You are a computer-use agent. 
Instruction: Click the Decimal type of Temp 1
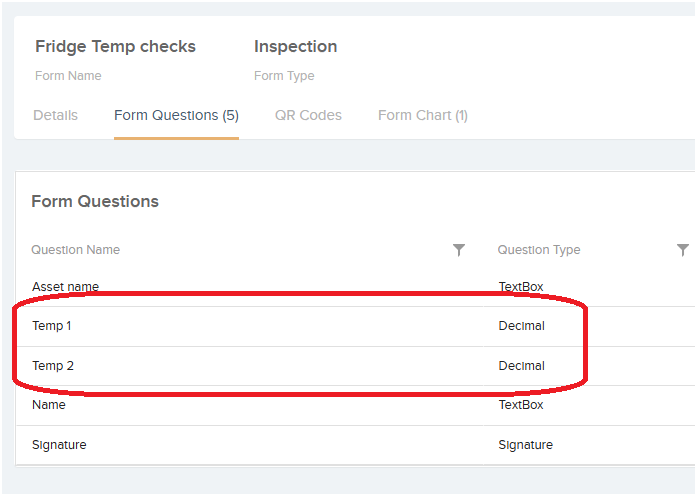521,326
